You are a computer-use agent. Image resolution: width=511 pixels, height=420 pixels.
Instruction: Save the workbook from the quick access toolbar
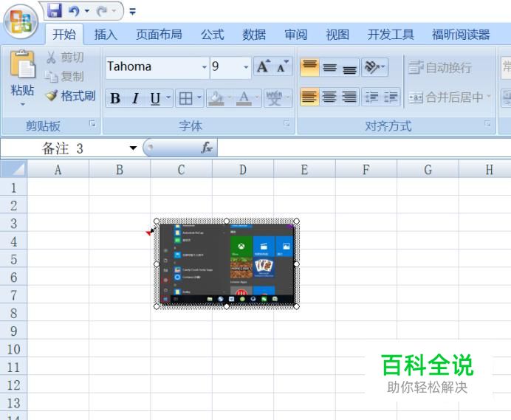(x=55, y=11)
